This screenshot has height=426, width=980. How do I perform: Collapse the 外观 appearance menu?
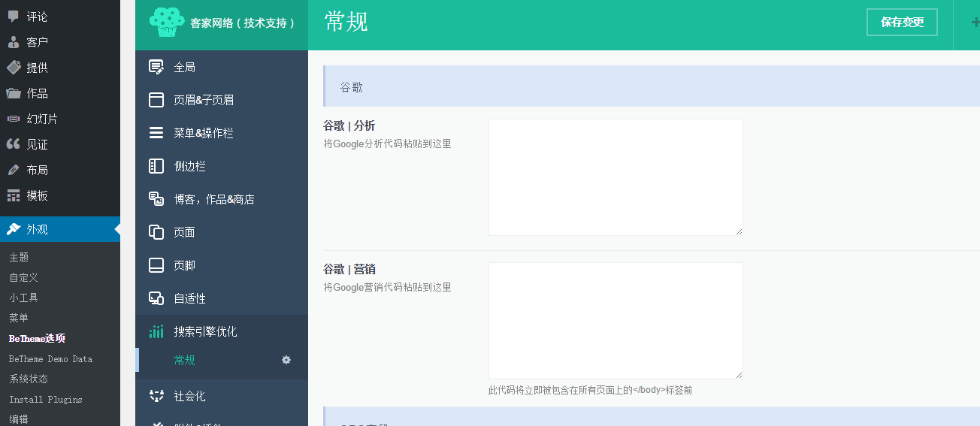(38, 229)
